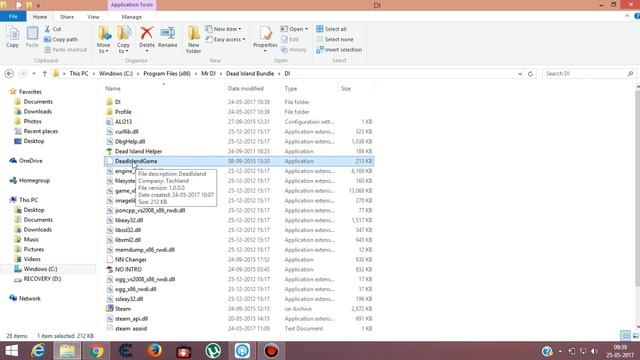Open recent locations dropdown arrow

coord(34,74)
